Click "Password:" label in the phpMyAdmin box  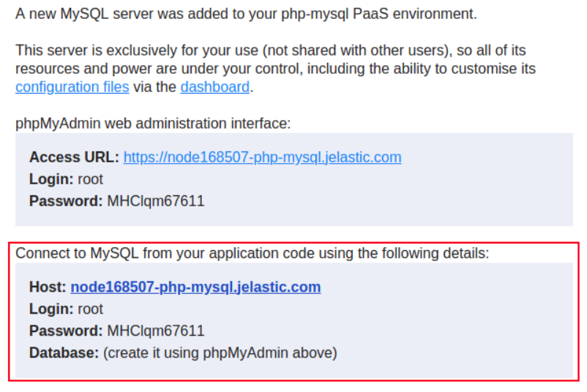click(x=66, y=201)
